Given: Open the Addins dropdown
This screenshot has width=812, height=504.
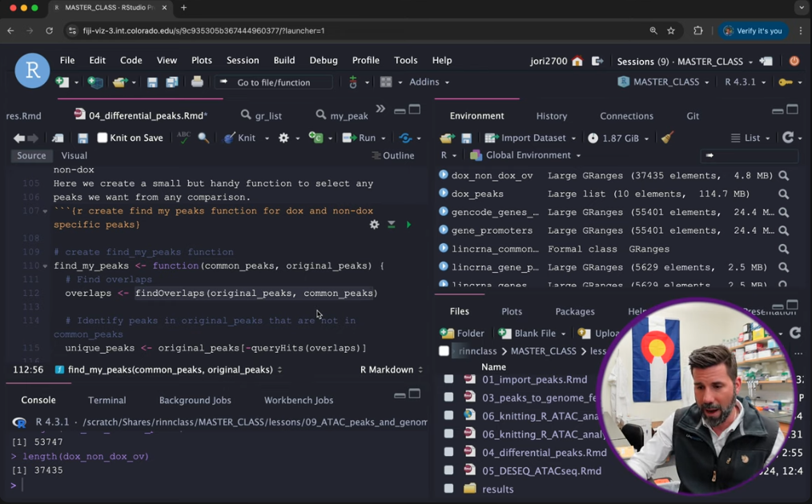Looking at the screenshot, I should coord(429,82).
